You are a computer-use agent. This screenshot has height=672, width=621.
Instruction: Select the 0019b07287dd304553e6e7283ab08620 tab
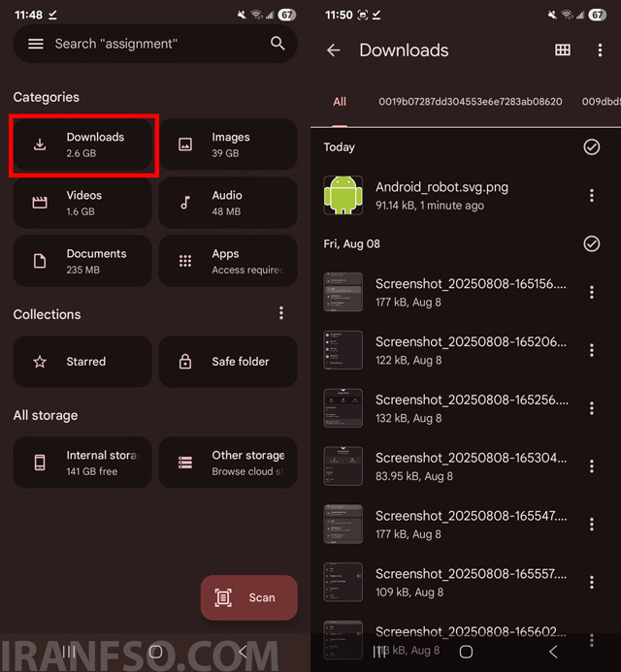point(470,102)
